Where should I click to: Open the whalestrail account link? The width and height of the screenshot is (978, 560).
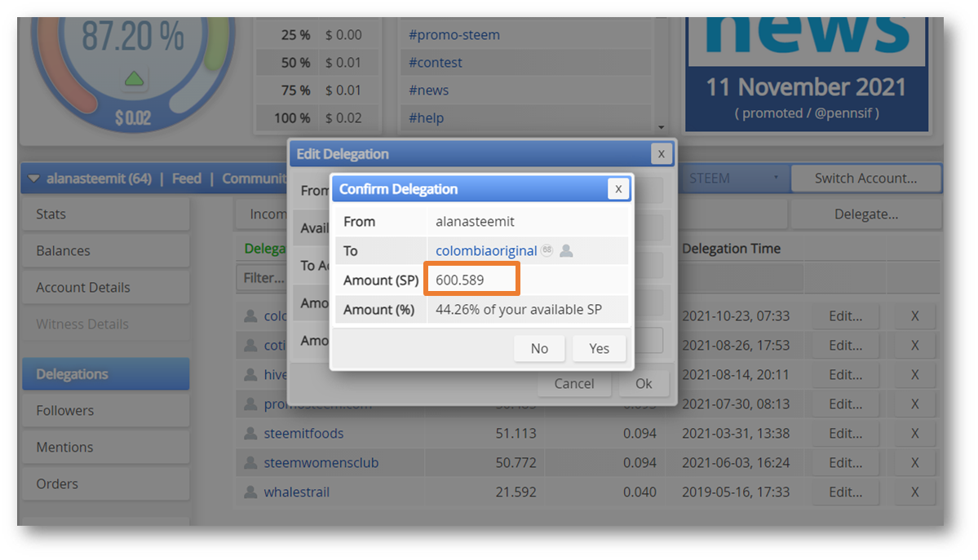point(296,492)
